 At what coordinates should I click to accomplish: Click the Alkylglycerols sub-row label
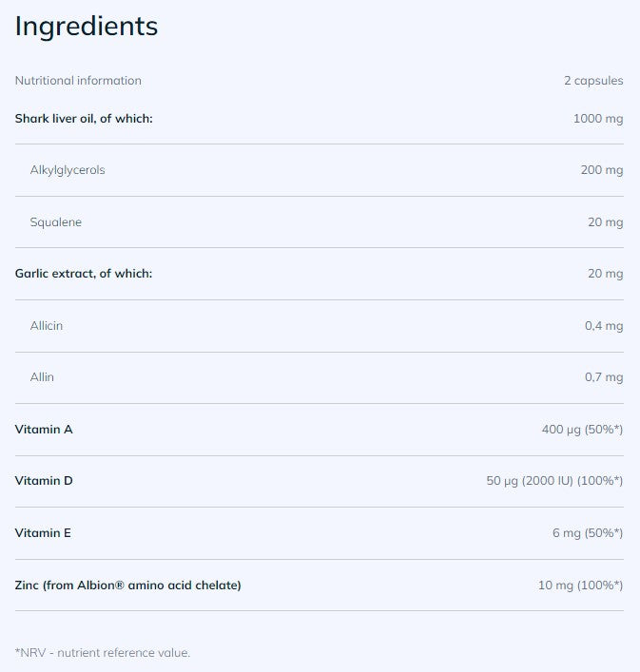[68, 170]
